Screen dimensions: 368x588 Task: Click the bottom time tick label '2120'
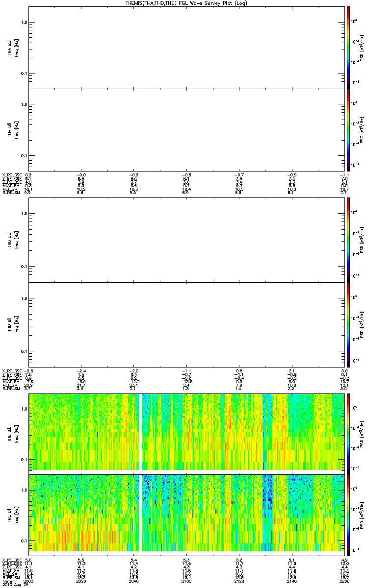(x=238, y=581)
